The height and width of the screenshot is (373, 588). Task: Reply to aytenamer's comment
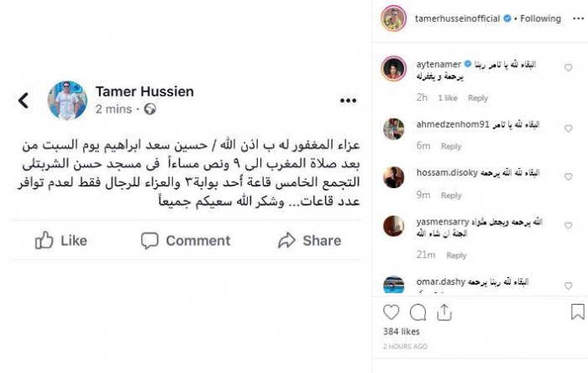[x=478, y=98]
